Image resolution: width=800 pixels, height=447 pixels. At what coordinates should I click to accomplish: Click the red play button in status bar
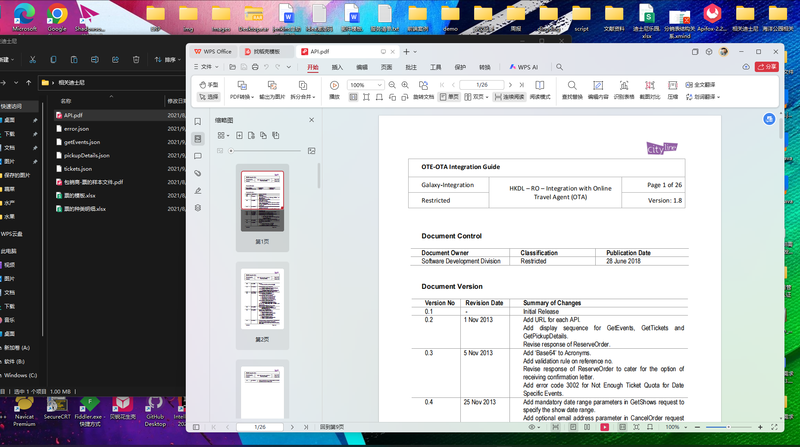605,427
